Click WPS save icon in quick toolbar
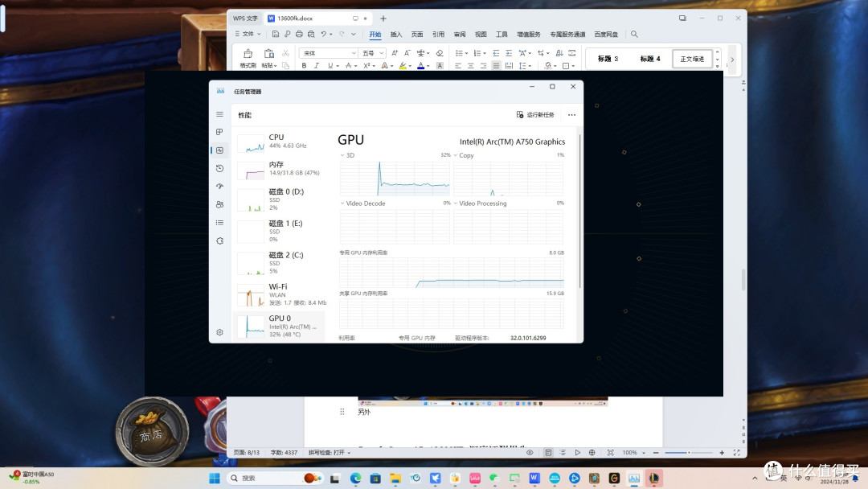Screen dimensions: 868x489 (x=275, y=35)
